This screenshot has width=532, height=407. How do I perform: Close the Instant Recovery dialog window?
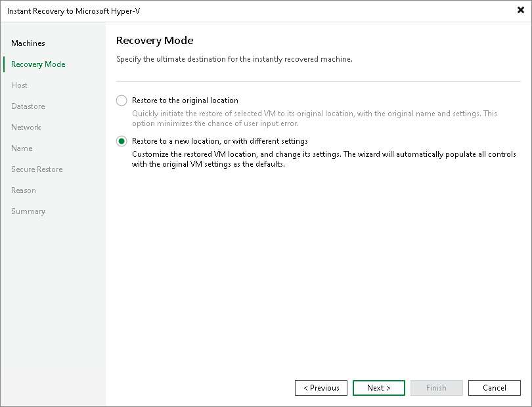click(x=520, y=10)
